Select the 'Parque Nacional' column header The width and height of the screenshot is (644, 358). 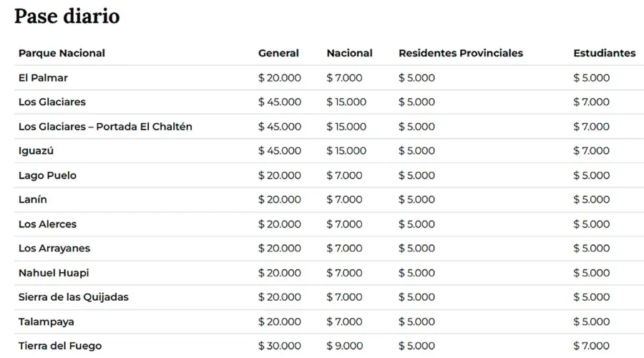pyautogui.click(x=62, y=53)
